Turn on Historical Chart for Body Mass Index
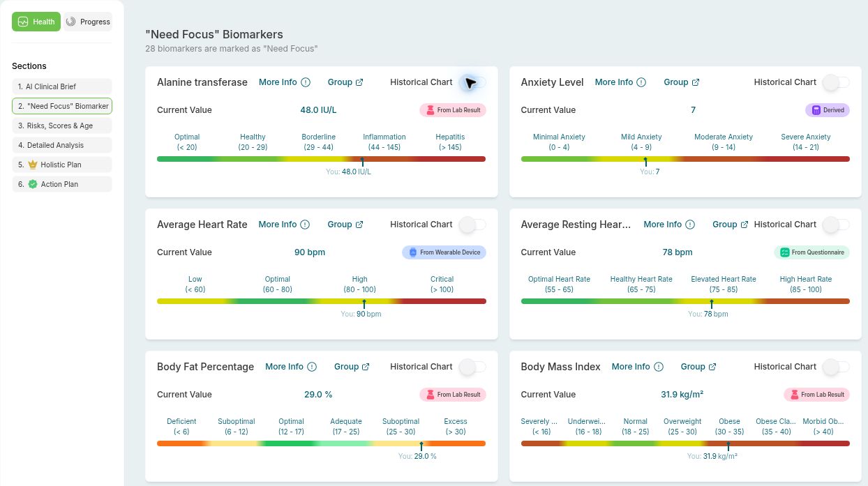Viewport: 868px width, 486px height. (x=837, y=367)
